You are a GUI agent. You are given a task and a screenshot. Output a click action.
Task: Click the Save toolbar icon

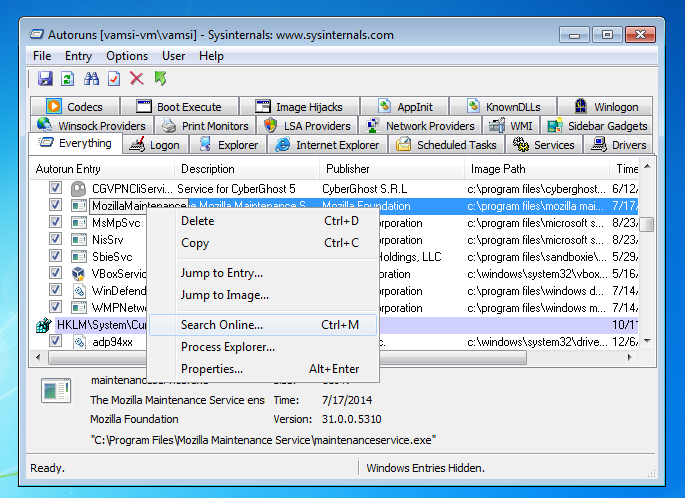(45, 79)
